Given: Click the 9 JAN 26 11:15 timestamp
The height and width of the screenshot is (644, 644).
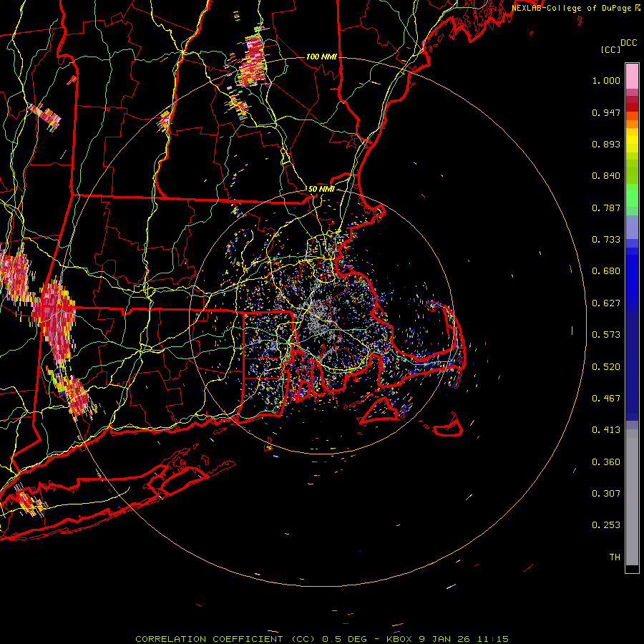Looking at the screenshot, I should pos(464,639).
